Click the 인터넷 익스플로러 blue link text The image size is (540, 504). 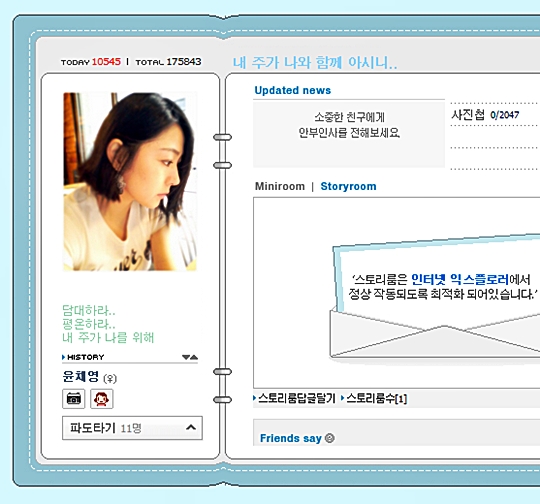point(460,279)
